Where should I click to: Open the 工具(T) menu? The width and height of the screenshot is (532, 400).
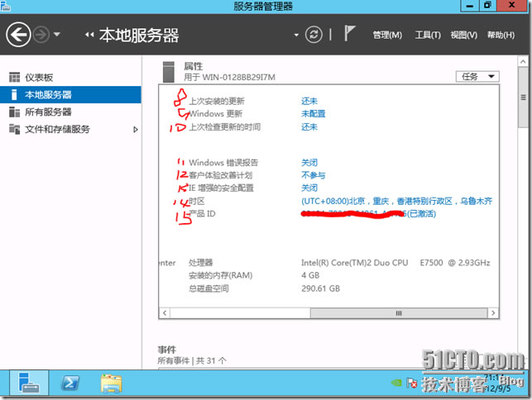click(x=427, y=35)
